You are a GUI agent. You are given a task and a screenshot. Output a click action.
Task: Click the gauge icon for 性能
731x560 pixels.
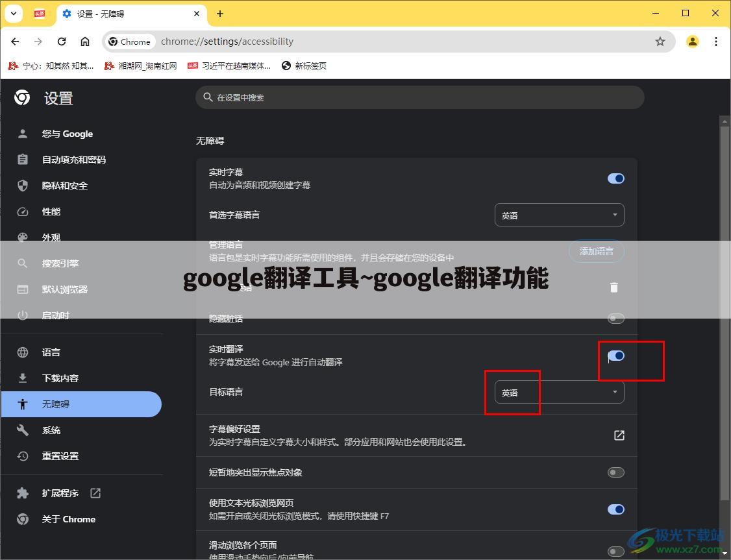tap(22, 212)
